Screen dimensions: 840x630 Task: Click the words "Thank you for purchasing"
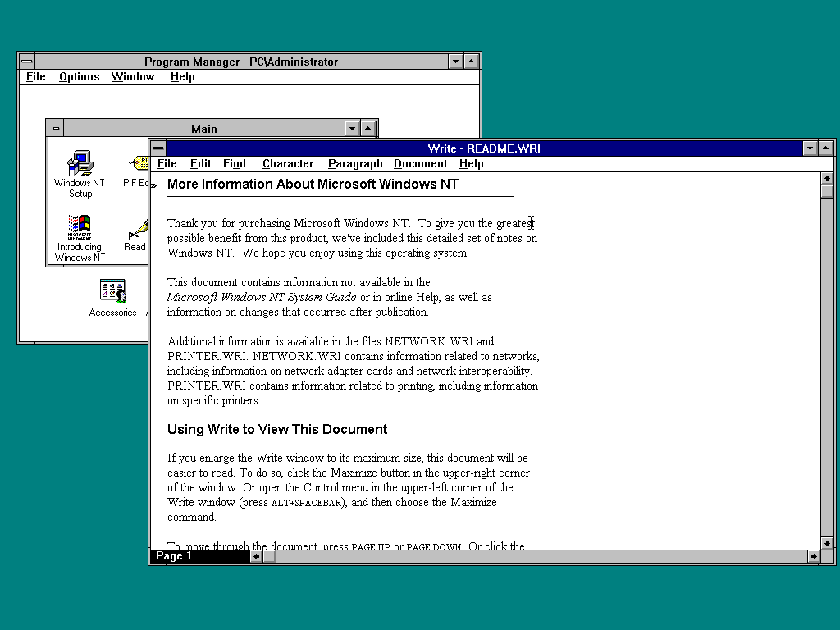pyautogui.click(x=229, y=223)
